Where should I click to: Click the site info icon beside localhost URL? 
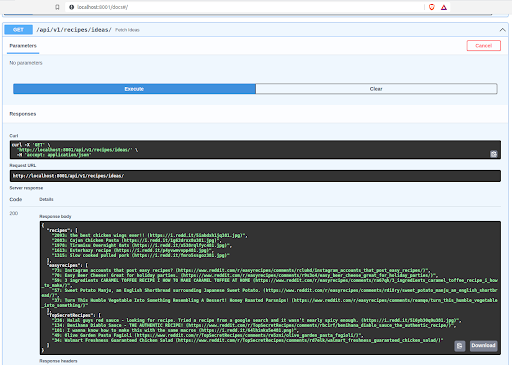click(71, 7)
